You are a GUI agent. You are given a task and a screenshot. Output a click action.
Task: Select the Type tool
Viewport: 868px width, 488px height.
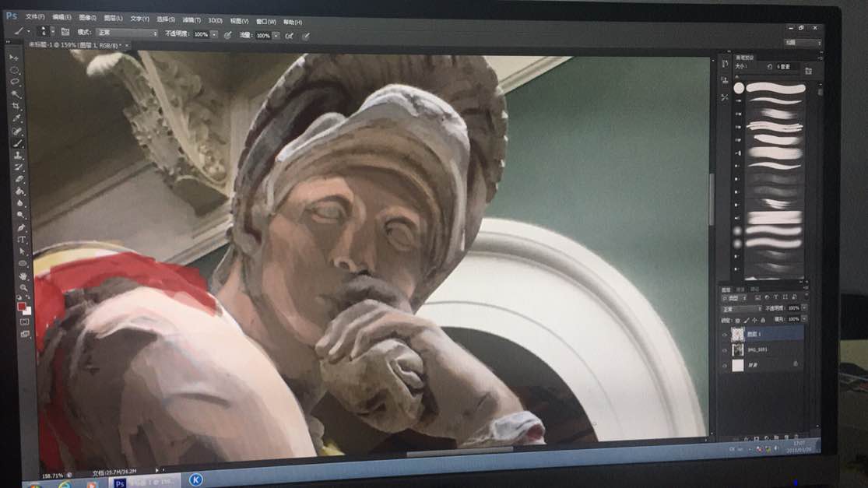coord(22,240)
